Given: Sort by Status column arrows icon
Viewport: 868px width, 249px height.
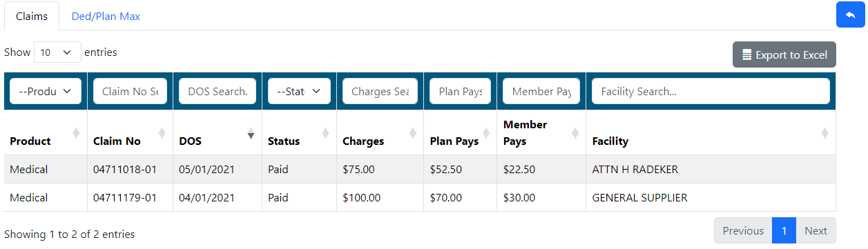Looking at the screenshot, I should click(326, 133).
